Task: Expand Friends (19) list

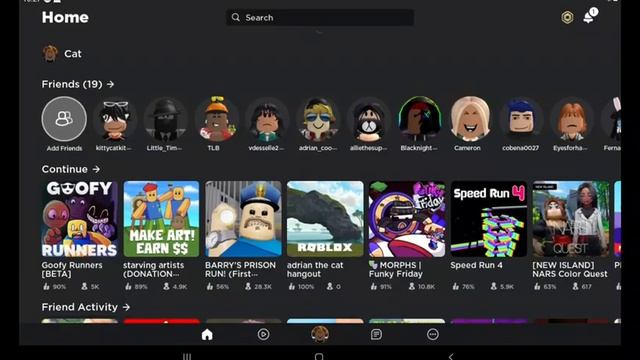Action: (78, 84)
